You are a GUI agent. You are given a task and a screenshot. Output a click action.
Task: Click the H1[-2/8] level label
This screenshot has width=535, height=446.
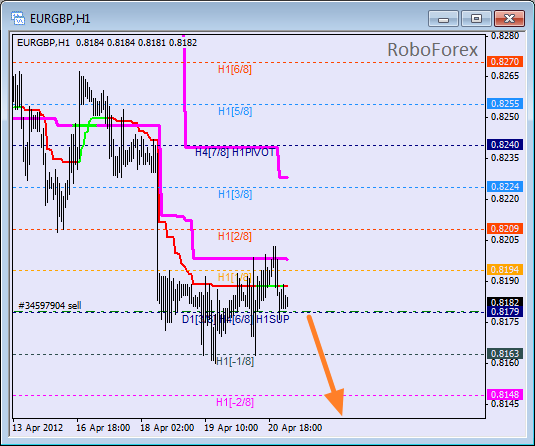pyautogui.click(x=235, y=403)
